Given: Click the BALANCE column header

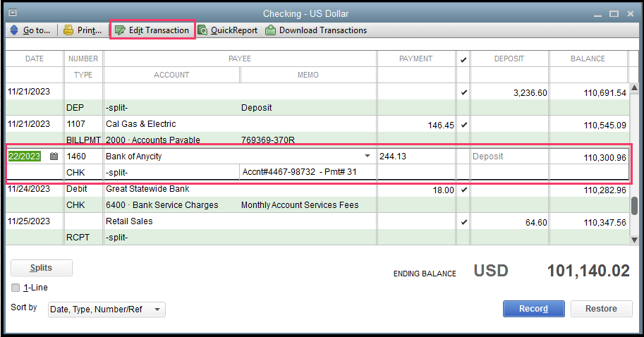Looking at the screenshot, I should click(588, 59).
